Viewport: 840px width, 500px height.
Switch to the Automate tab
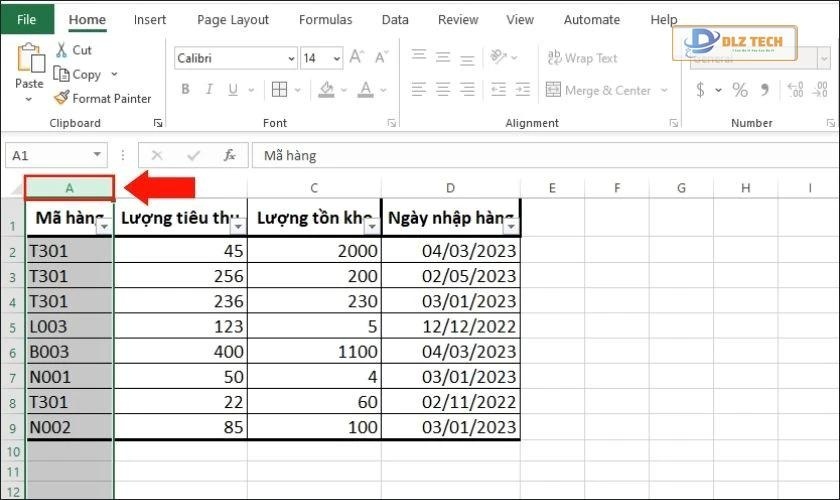pyautogui.click(x=592, y=20)
